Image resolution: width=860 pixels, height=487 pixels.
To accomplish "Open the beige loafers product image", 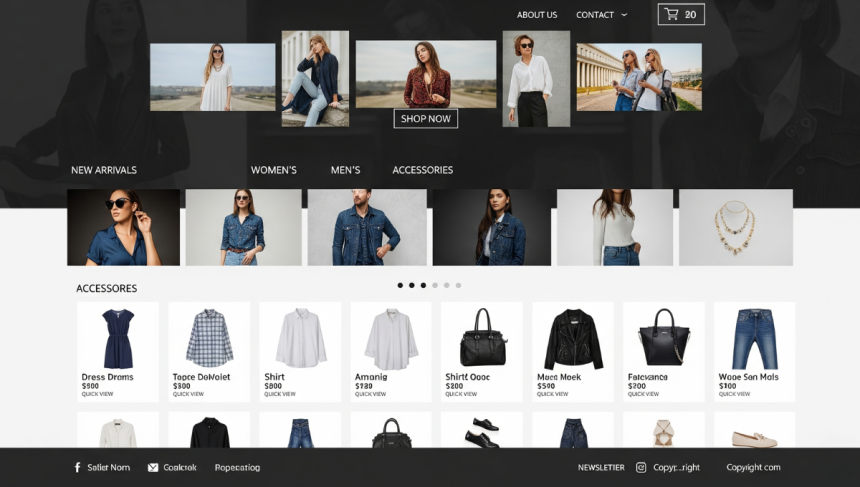I will [755, 439].
